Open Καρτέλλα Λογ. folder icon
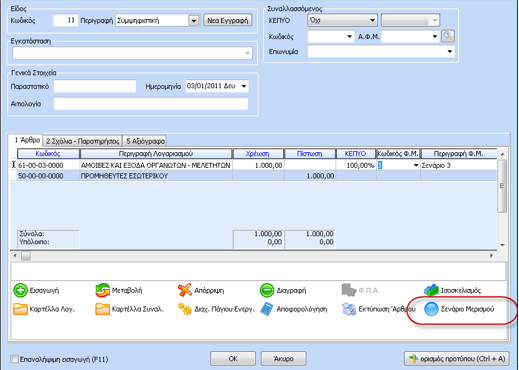The height and width of the screenshot is (370, 519). pos(20,309)
